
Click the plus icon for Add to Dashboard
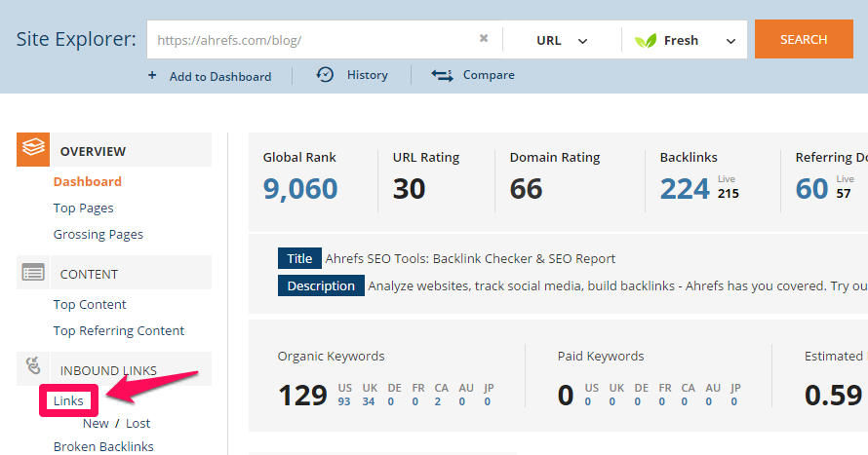click(152, 75)
